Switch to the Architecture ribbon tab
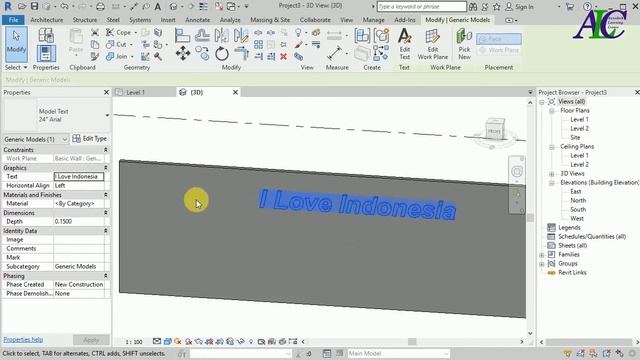Viewport: 640px width, 360px height. click(47, 20)
